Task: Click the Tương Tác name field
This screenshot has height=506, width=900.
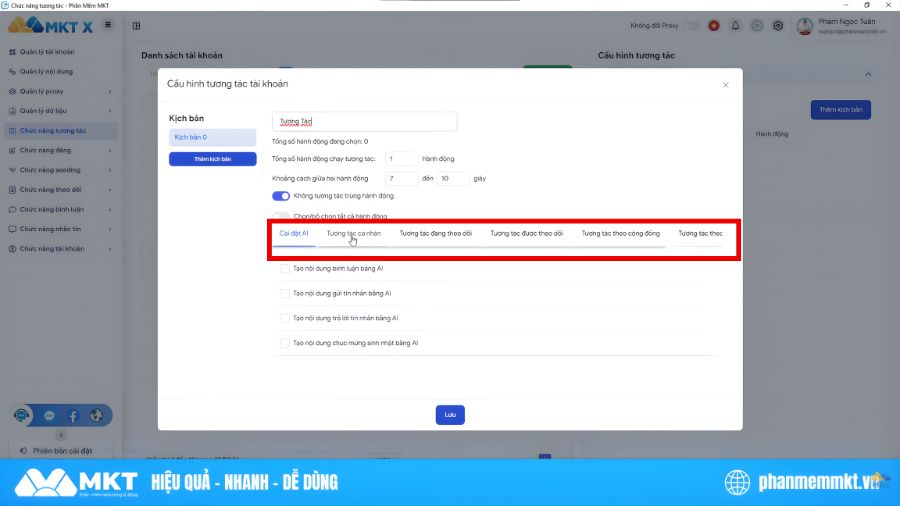Action: 364,122
